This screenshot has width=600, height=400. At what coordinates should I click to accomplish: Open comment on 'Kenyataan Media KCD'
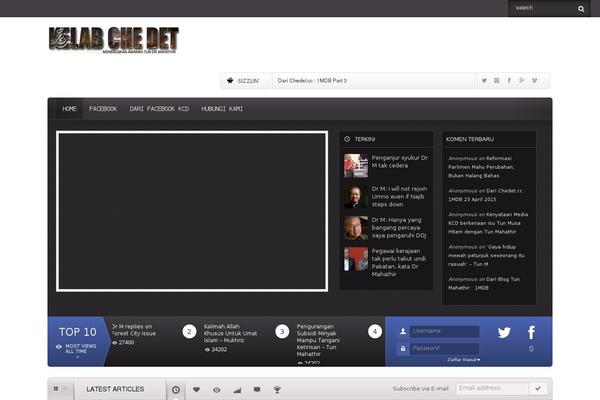[488, 223]
